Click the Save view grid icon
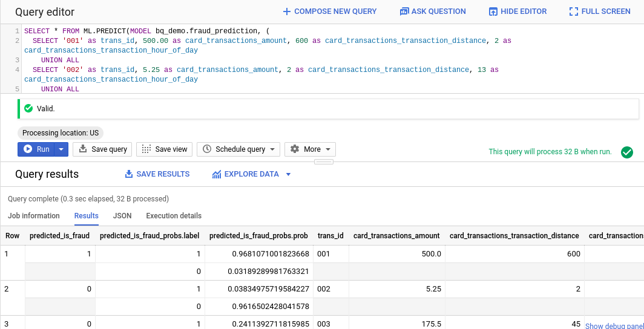Image resolution: width=644 pixels, height=329 pixels. coord(146,149)
